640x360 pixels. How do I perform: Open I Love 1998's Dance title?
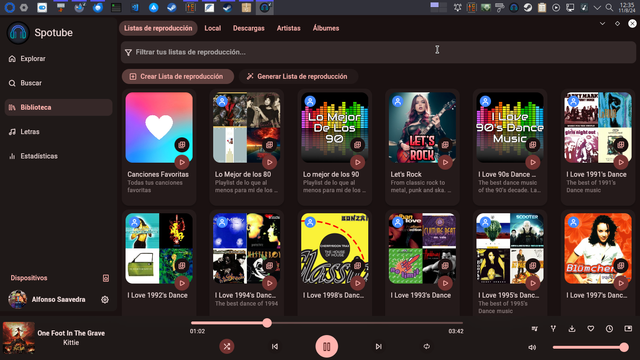tap(333, 295)
